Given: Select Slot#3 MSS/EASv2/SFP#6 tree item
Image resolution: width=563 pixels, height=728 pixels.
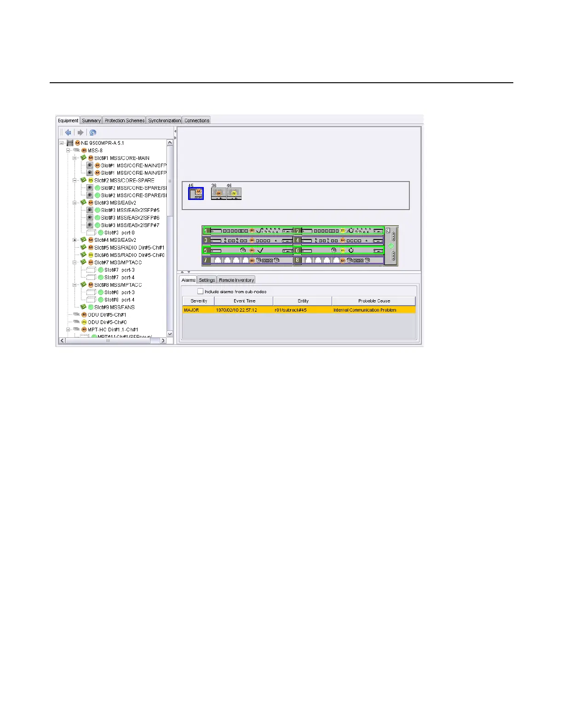Looking at the screenshot, I should [130, 217].
